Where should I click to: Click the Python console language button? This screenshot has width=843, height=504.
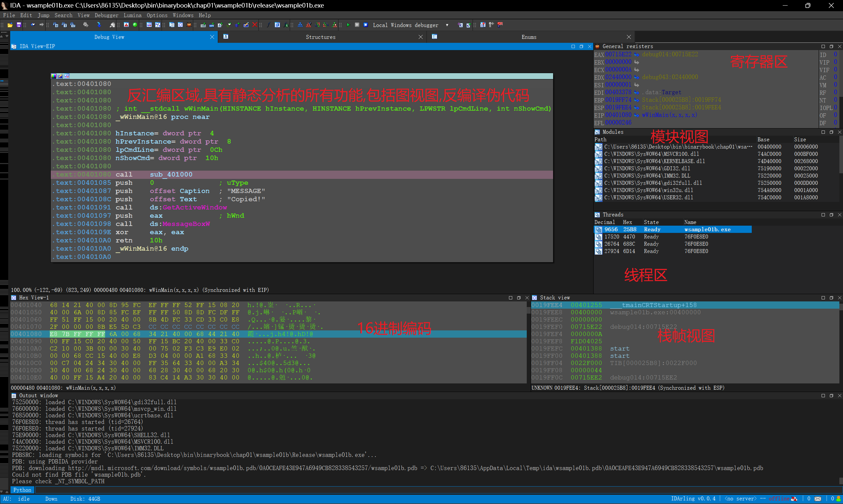coord(22,490)
